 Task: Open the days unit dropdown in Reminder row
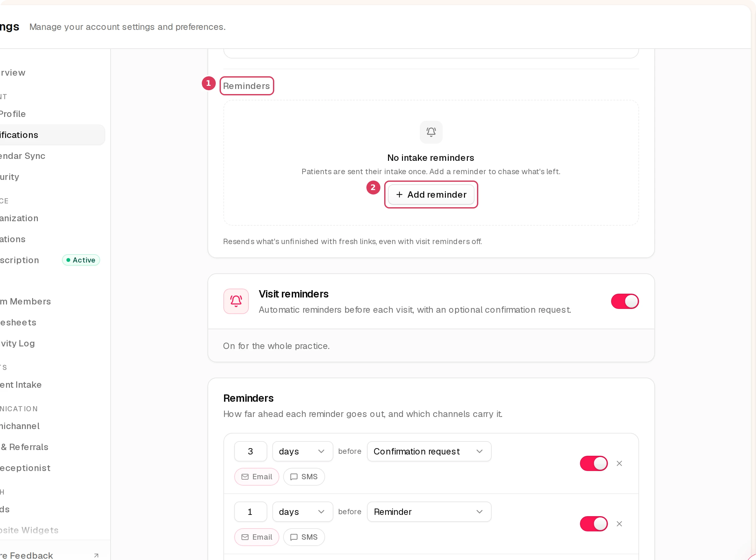[302, 511]
